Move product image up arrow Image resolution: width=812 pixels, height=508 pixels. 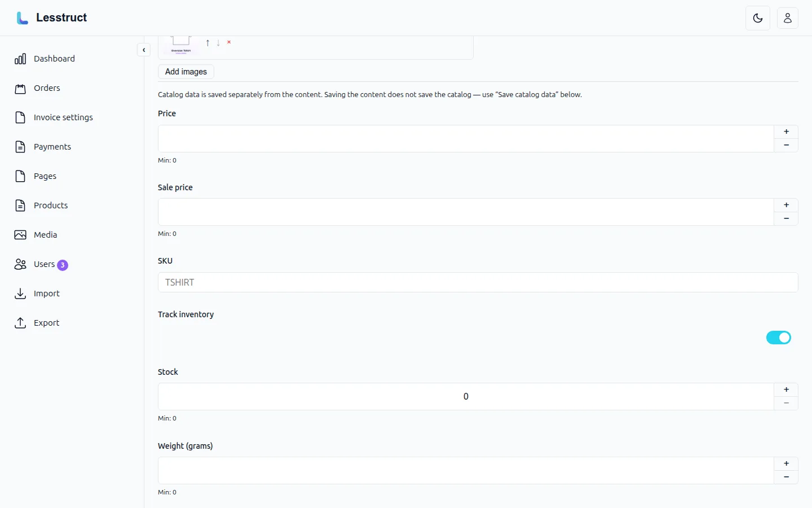click(x=208, y=43)
